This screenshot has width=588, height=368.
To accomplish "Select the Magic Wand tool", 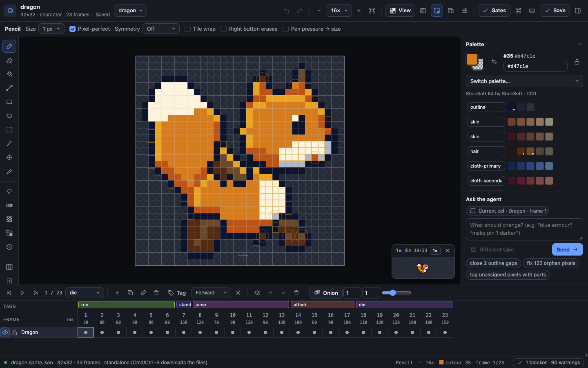I will pyautogui.click(x=9, y=144).
